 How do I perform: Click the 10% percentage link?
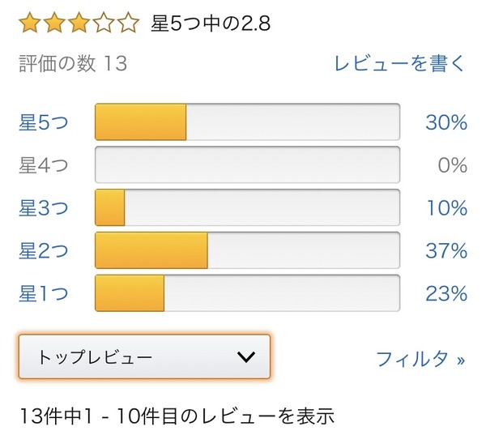[x=447, y=208]
